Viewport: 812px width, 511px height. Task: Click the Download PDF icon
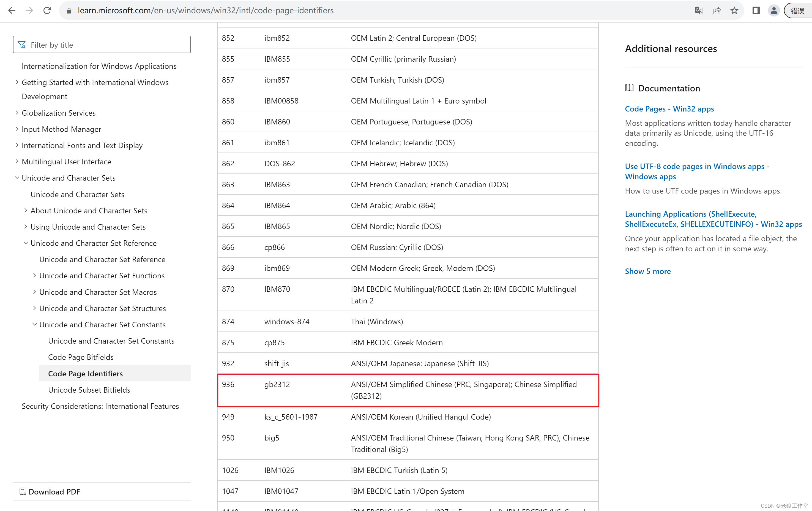(x=23, y=491)
